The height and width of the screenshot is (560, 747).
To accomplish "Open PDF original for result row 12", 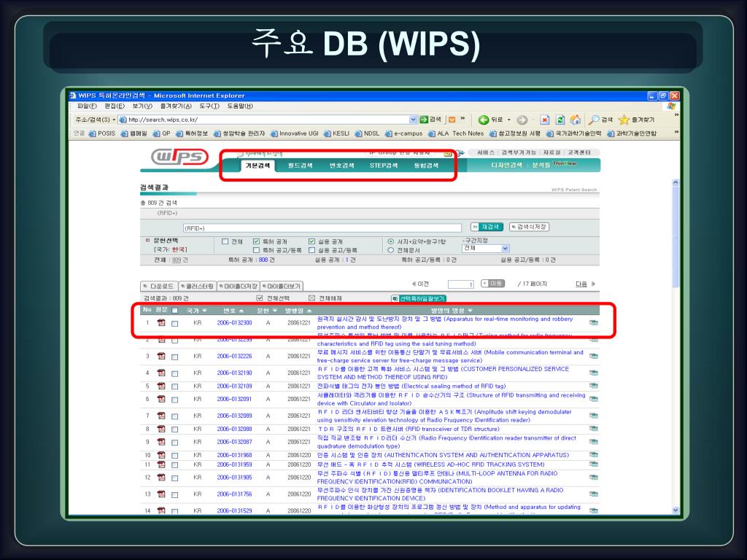I will coord(161,477).
